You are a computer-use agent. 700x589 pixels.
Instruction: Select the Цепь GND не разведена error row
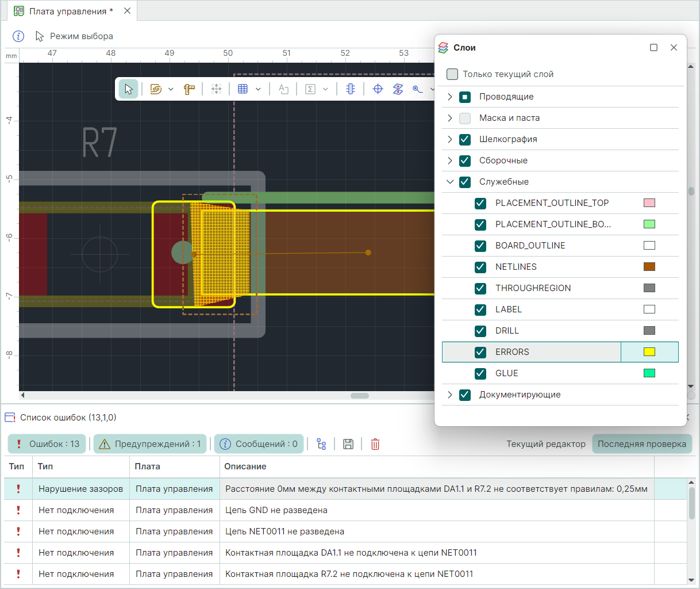point(276,510)
